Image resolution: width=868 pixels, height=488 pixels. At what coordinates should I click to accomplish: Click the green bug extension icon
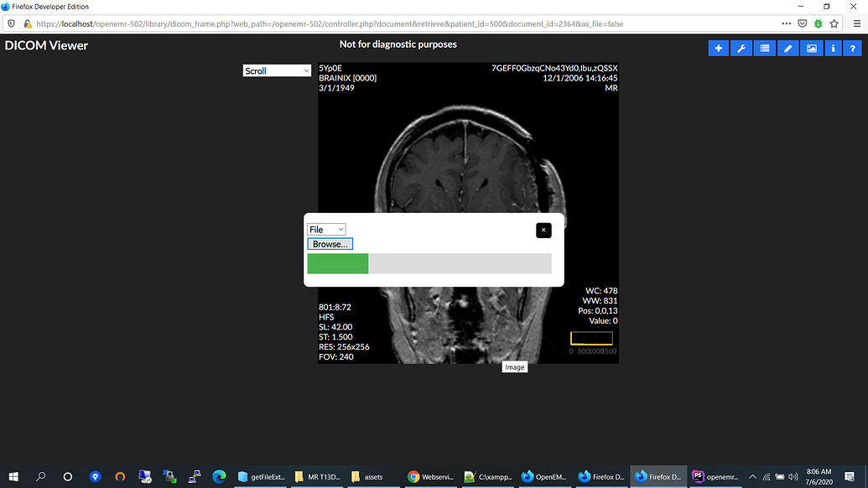(x=819, y=23)
